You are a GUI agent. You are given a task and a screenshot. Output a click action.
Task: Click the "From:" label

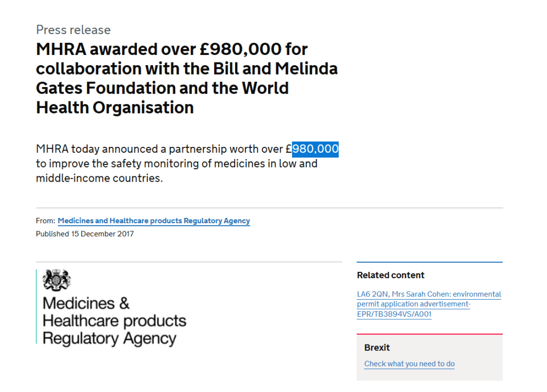(x=45, y=221)
